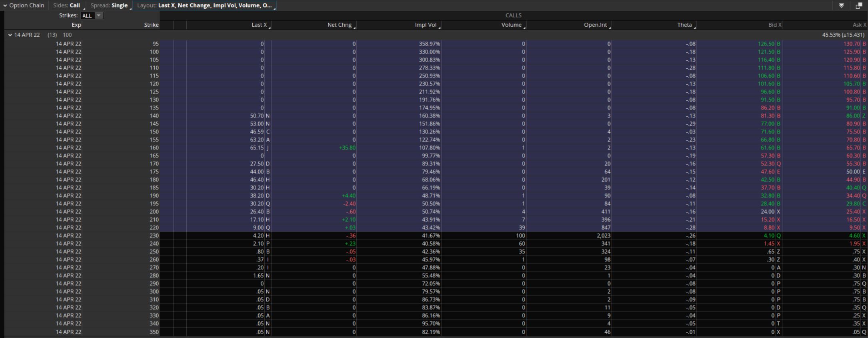
Task: Click bid 121.50 on the 100 strike
Action: point(766,52)
